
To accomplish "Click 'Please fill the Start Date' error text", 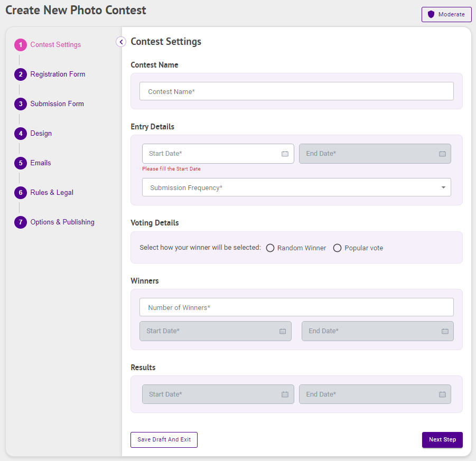I will tap(172, 169).
